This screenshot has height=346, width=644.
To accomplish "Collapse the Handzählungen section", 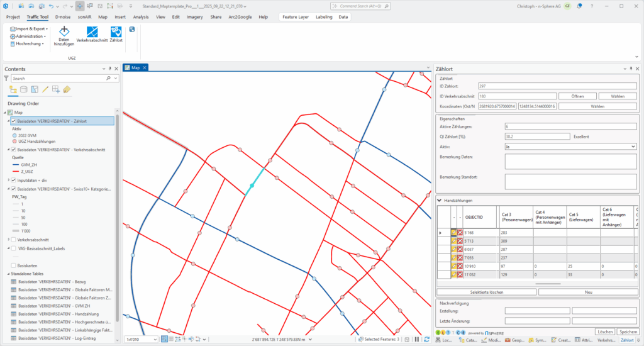I will pos(439,201).
